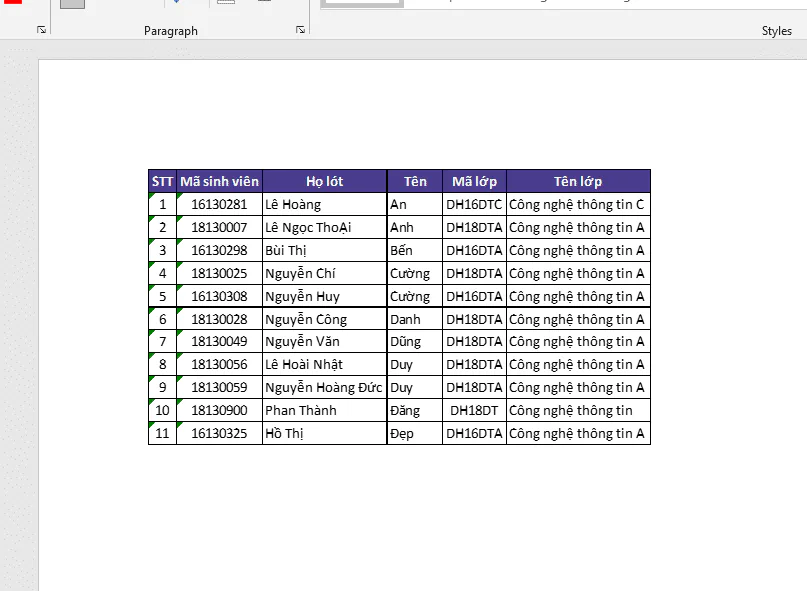
Task: Select student ID 18130056
Action: point(219,364)
